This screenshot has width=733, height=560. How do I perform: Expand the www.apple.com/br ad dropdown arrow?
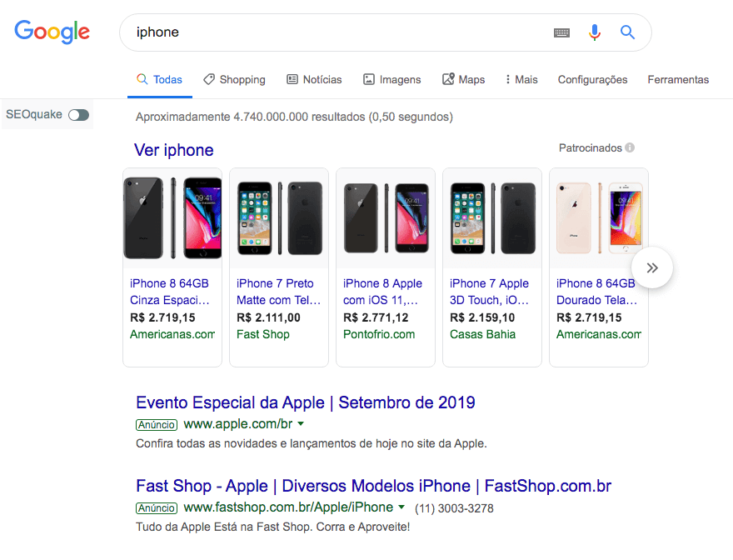(301, 424)
